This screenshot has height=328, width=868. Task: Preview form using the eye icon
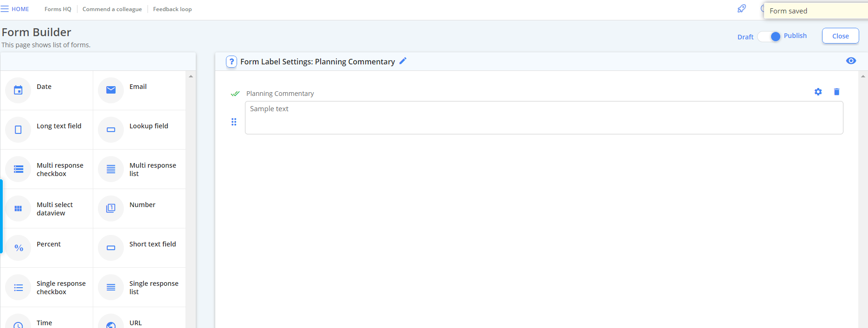tap(851, 61)
